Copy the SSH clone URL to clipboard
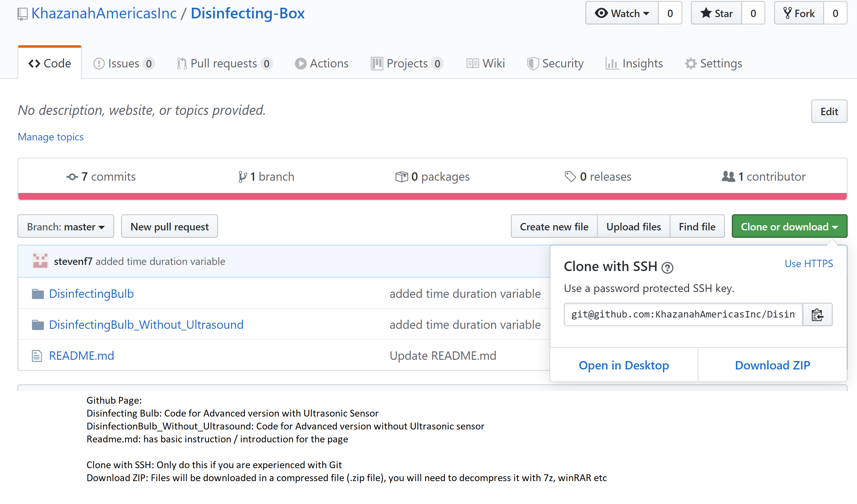857x504 pixels. 817,315
